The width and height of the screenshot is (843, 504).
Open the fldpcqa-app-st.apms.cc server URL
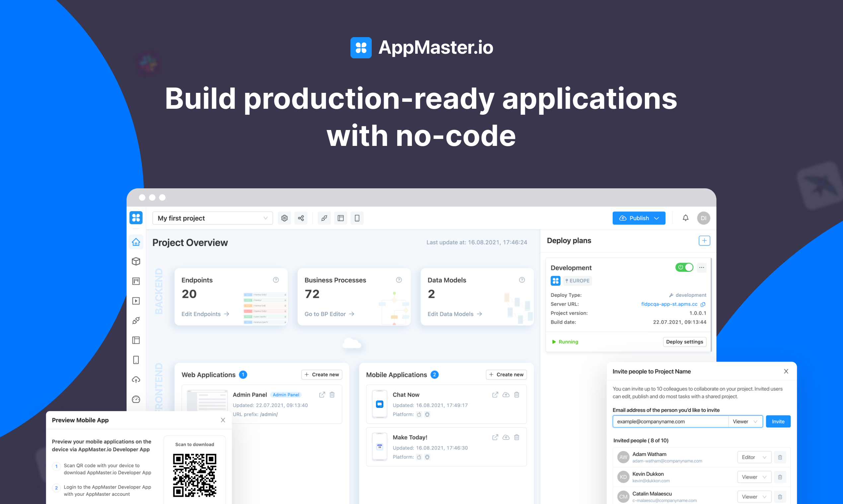[x=669, y=304]
